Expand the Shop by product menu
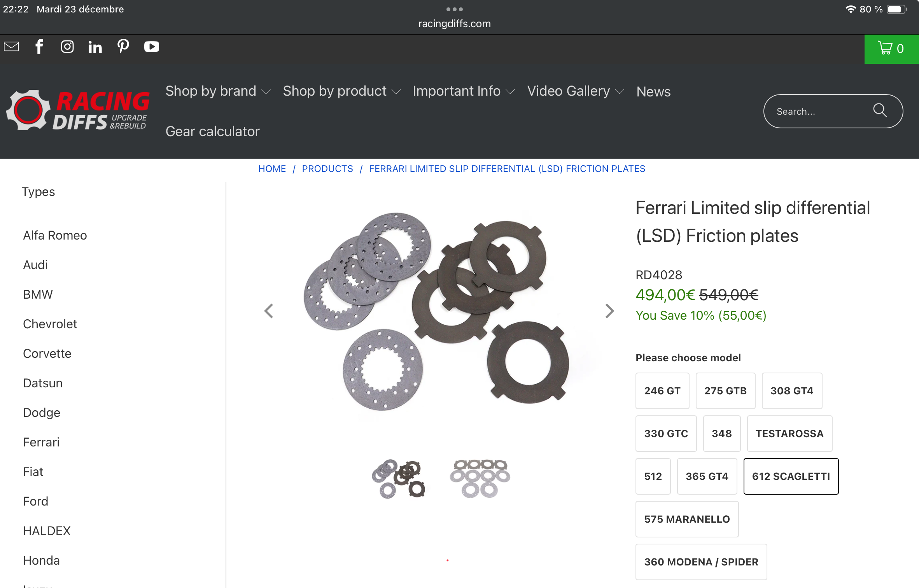The image size is (919, 588). pos(341,91)
